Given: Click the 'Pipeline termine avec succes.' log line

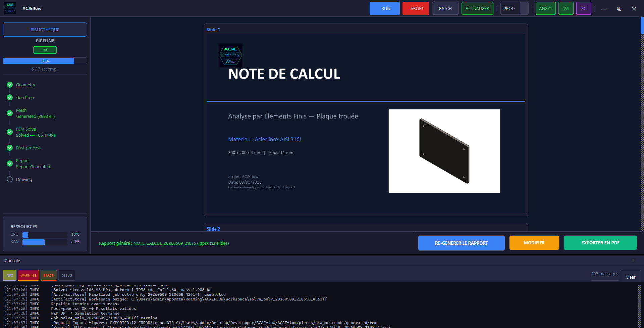Looking at the screenshot, I should tap(85, 304).
